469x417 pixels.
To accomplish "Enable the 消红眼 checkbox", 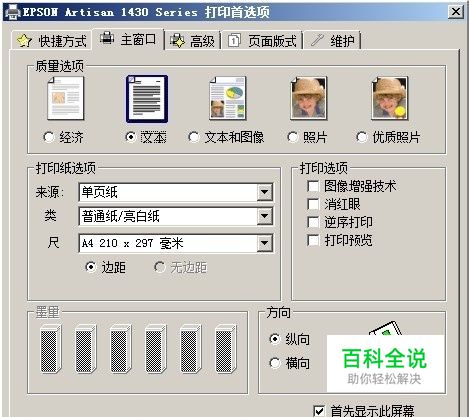I will click(x=313, y=204).
